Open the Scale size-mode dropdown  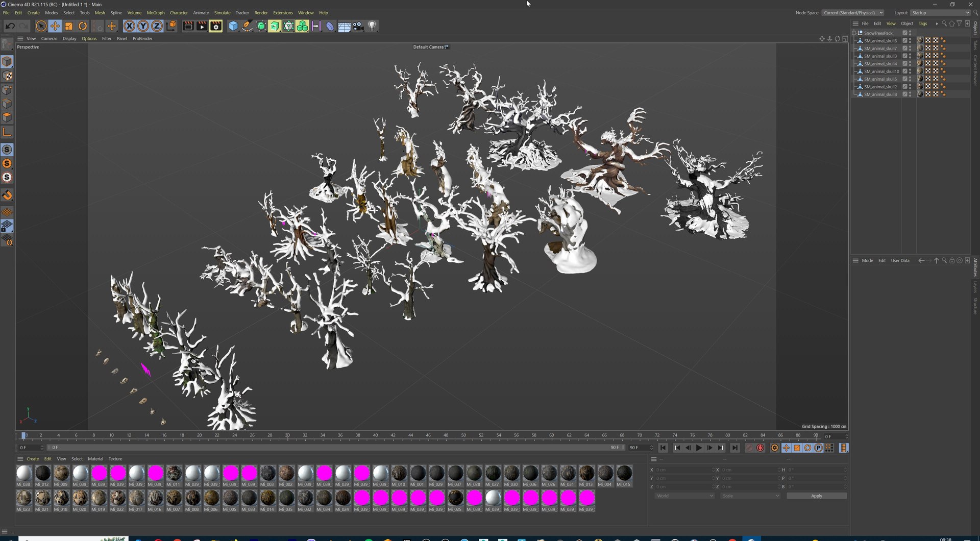pos(750,496)
